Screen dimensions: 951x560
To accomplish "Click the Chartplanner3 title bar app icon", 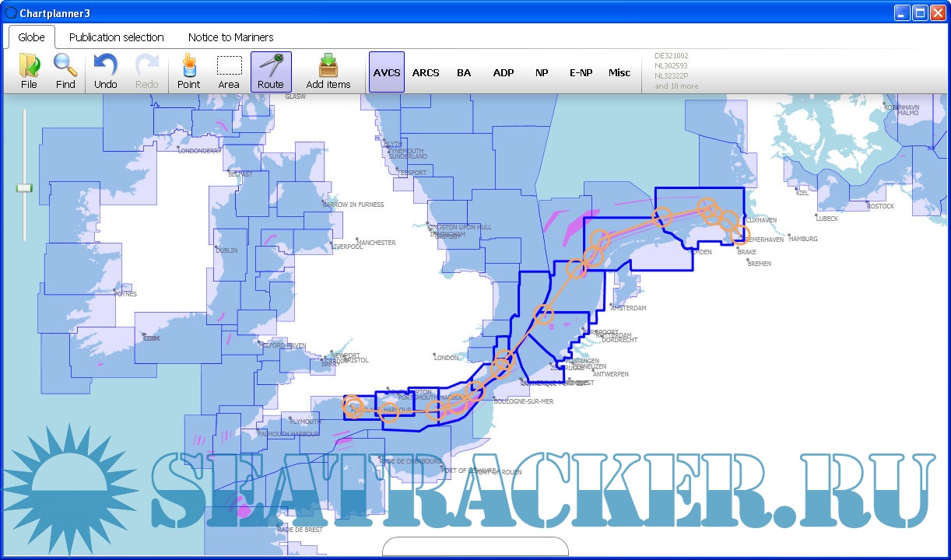I will [x=10, y=12].
